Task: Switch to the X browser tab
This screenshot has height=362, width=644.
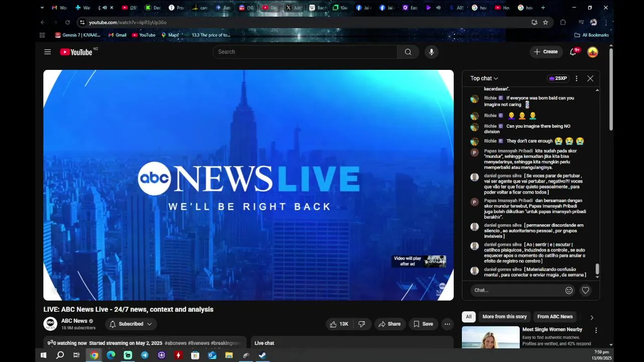Action: click(x=293, y=8)
